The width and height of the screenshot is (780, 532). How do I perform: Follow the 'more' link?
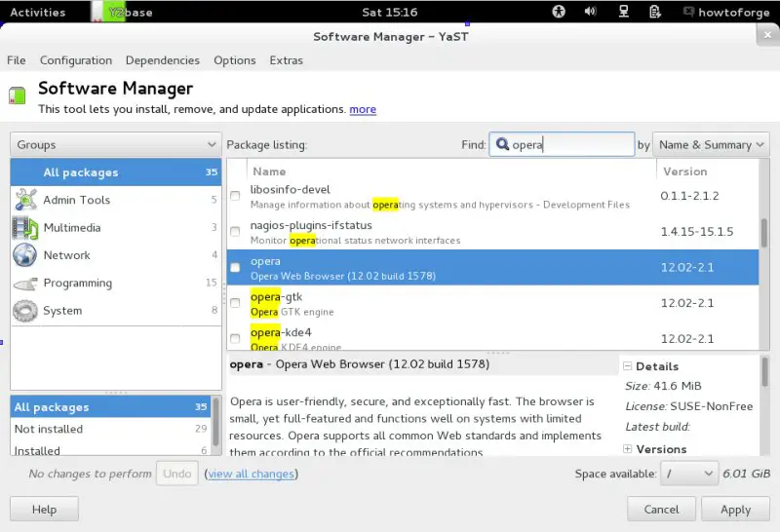363,109
